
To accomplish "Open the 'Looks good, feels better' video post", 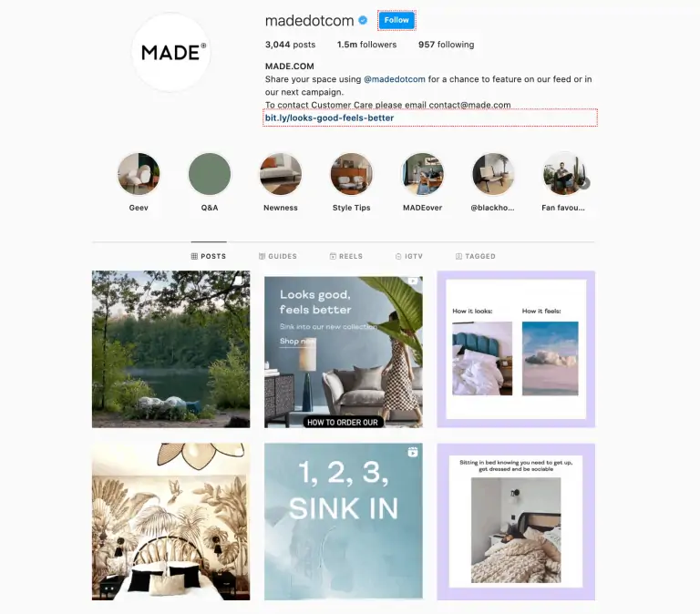I will 344,352.
